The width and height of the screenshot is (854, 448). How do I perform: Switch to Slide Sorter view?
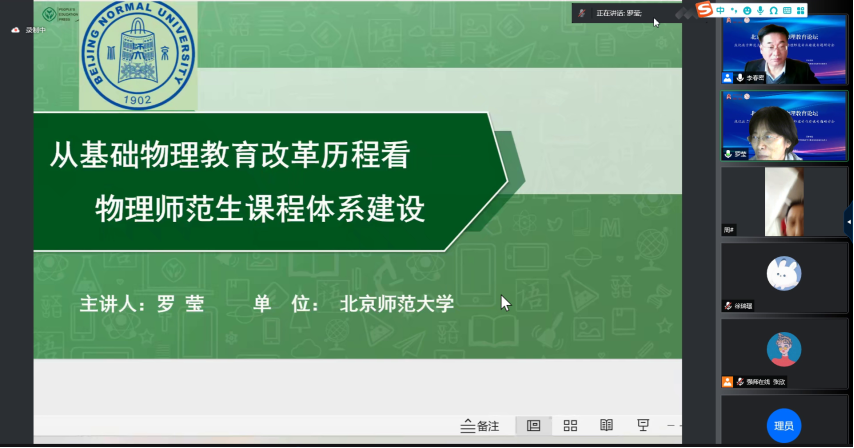[570, 425]
